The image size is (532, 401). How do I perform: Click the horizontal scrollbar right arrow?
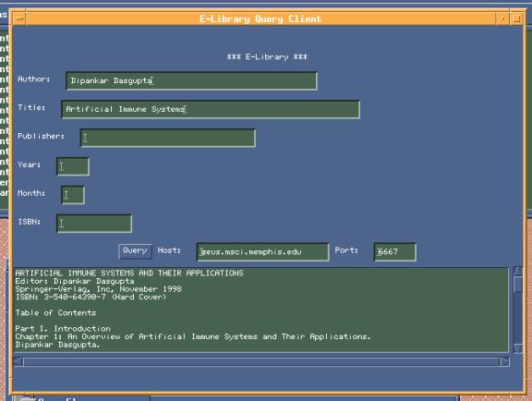504,362
